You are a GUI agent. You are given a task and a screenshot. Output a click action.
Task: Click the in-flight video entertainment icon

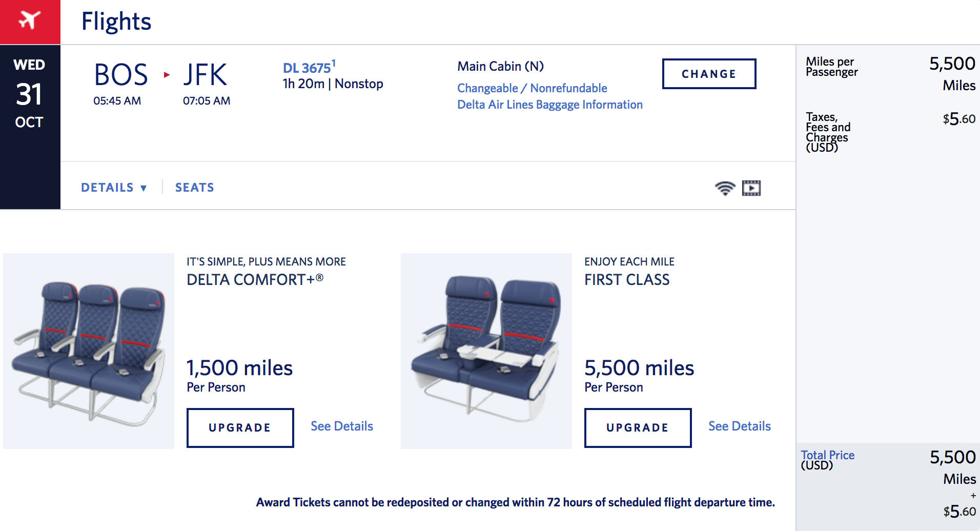751,188
